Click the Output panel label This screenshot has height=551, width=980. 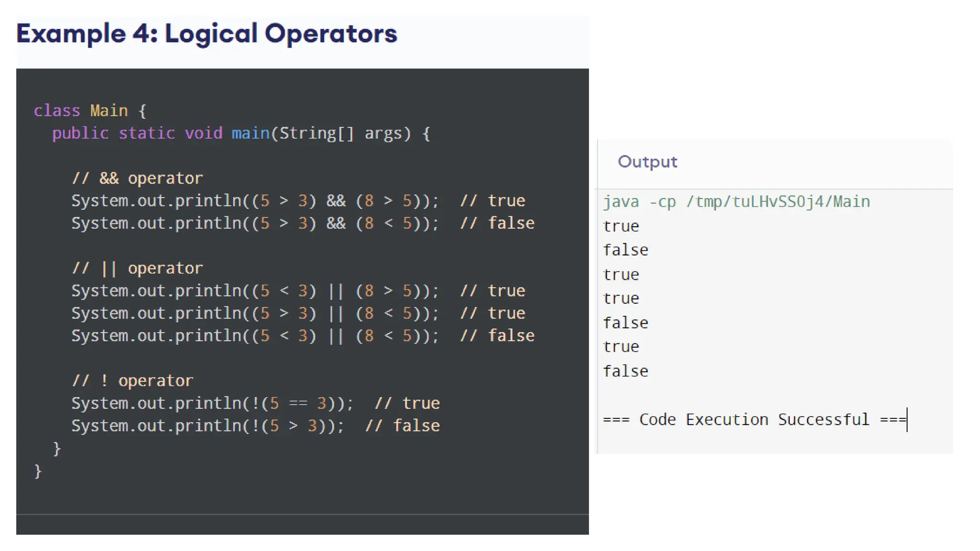coord(647,162)
